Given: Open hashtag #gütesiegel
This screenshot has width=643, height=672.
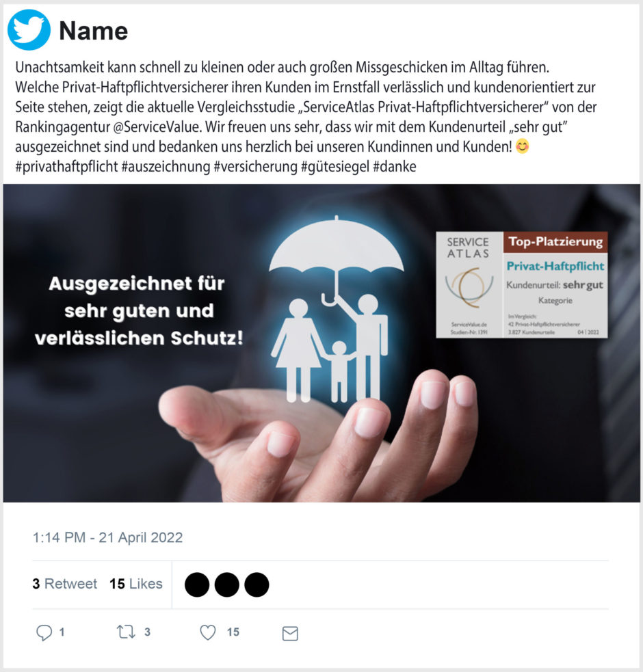Looking at the screenshot, I should tap(335, 166).
